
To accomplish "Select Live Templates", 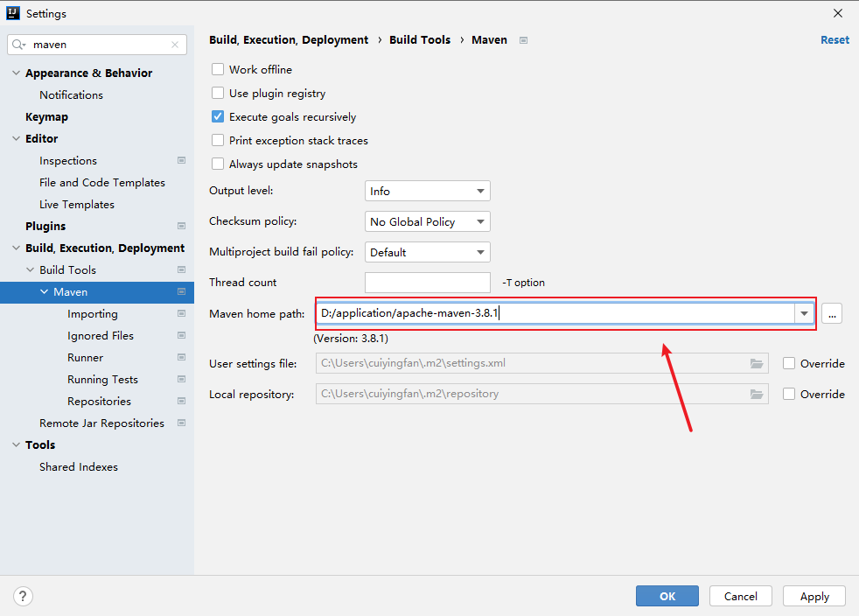I will 77,205.
